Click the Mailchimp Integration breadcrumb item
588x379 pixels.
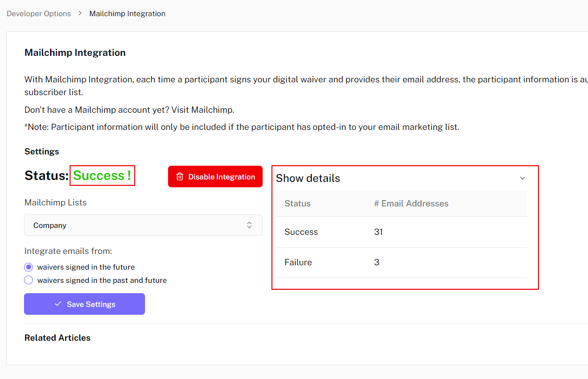pos(127,14)
